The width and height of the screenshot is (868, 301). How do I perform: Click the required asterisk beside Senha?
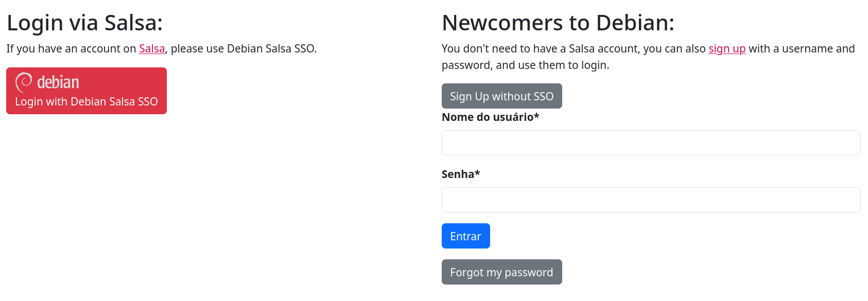pos(477,173)
